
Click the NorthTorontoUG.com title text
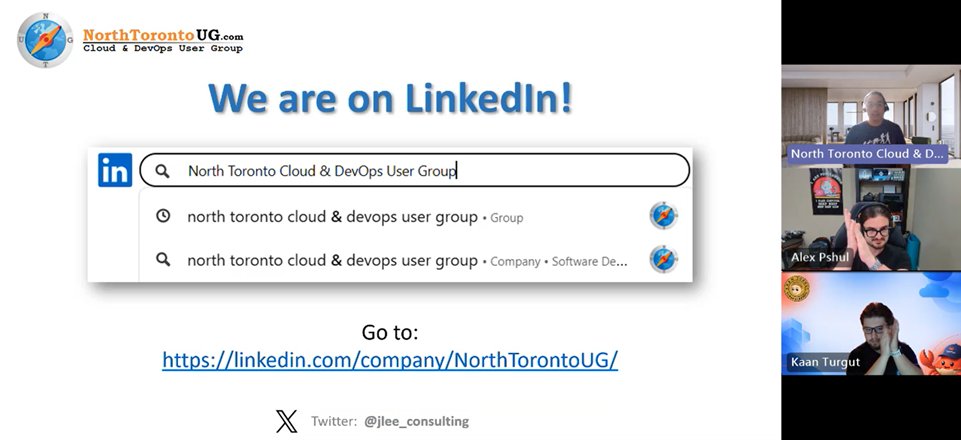(163, 36)
